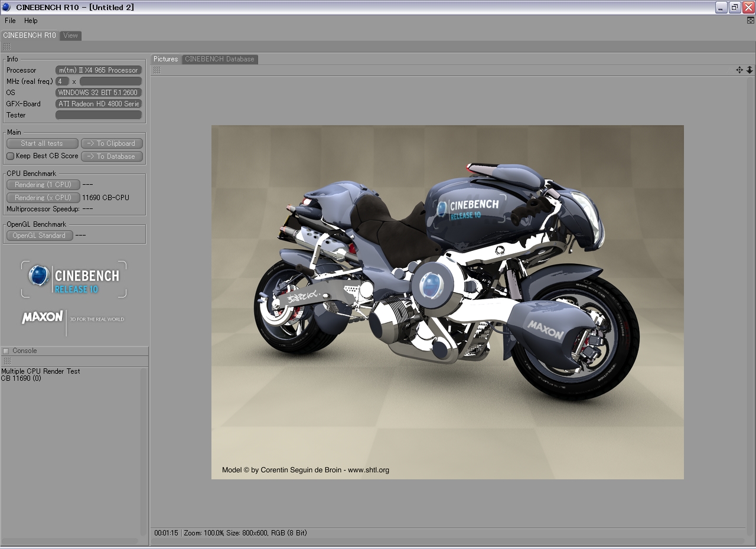
Task: Toggle the Console panel checkbox
Action: tap(6, 351)
